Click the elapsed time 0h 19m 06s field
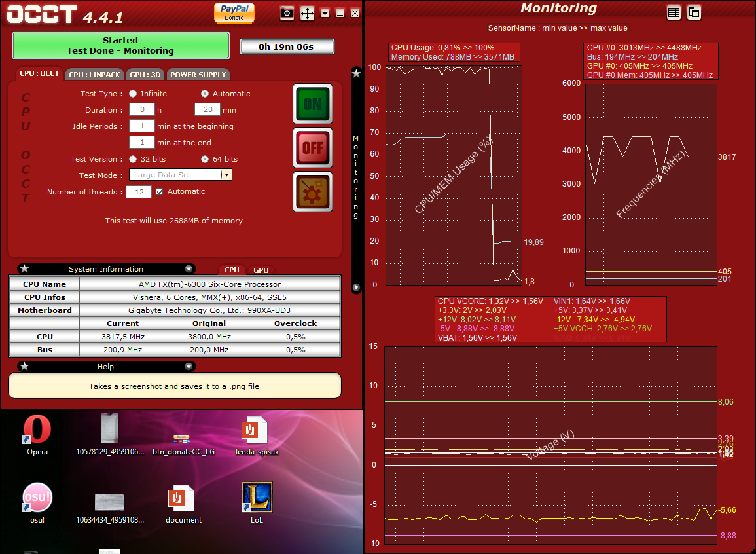 (287, 46)
